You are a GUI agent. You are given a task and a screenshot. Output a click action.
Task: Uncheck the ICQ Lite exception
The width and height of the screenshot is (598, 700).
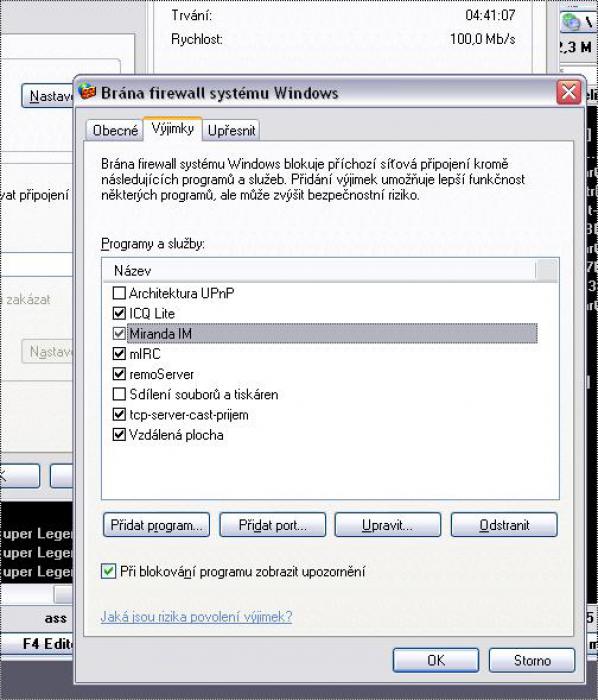pyautogui.click(x=119, y=313)
